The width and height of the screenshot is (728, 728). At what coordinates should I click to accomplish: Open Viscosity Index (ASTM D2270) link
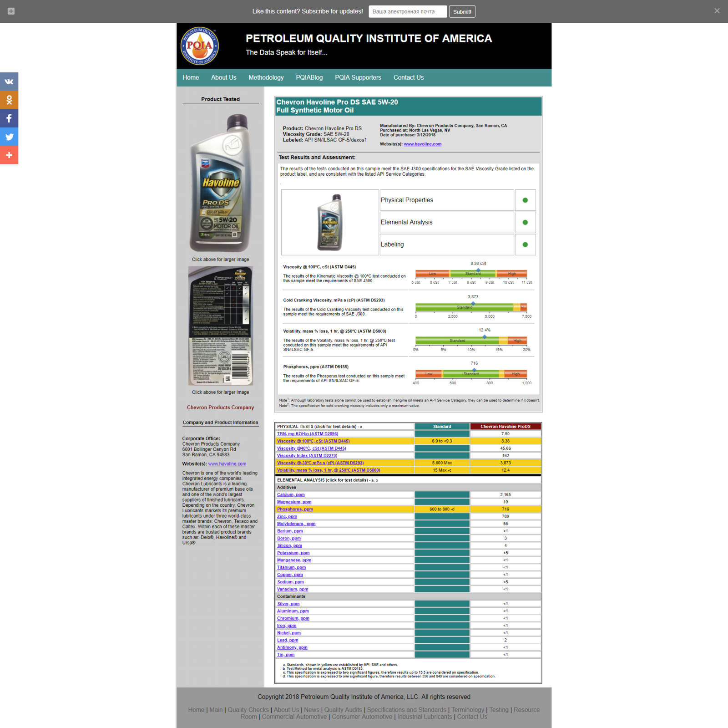pyautogui.click(x=307, y=456)
